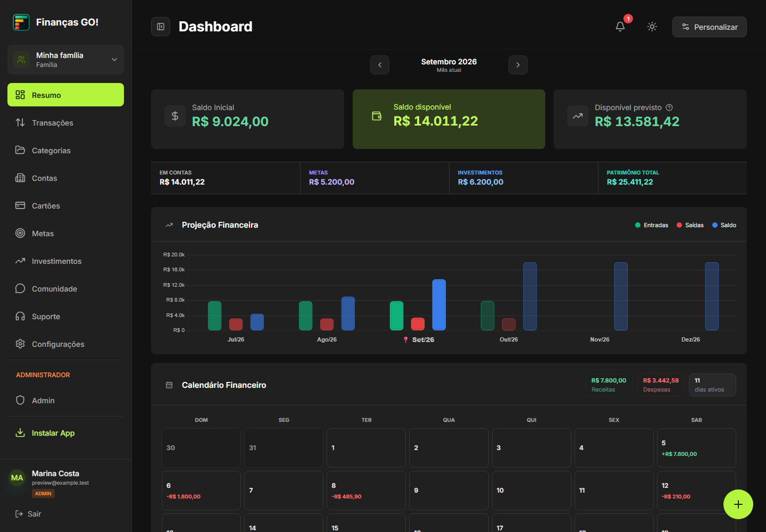766x532 pixels.
Task: Click the calendar icon beside Calendário Financeiro
Action: 169,385
